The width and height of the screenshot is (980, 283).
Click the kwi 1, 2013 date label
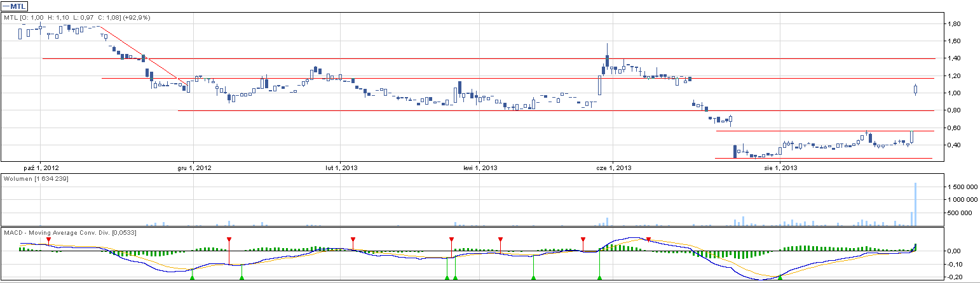(x=479, y=168)
